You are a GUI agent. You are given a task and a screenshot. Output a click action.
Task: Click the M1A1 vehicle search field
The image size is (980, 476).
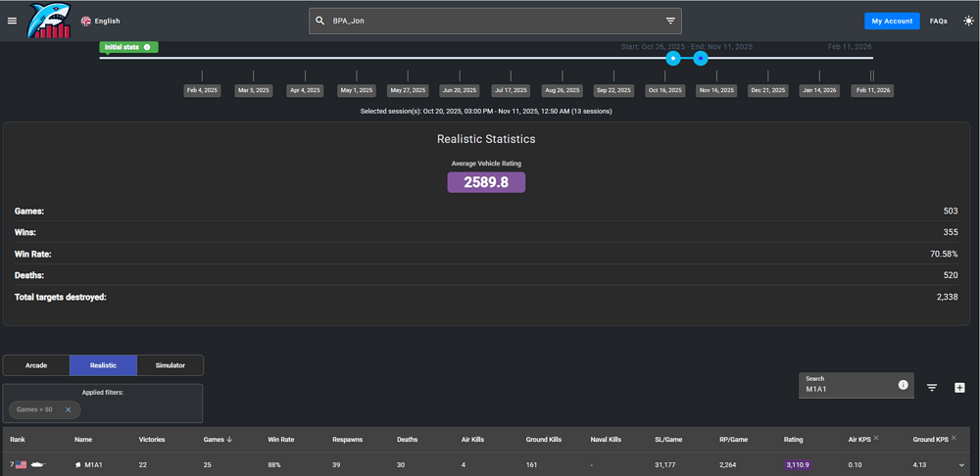(848, 389)
